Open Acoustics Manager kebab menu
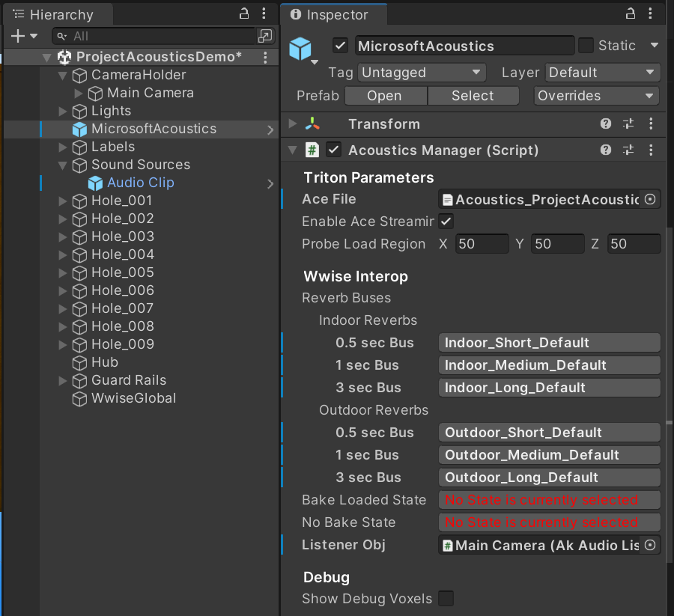674x616 pixels. [651, 150]
